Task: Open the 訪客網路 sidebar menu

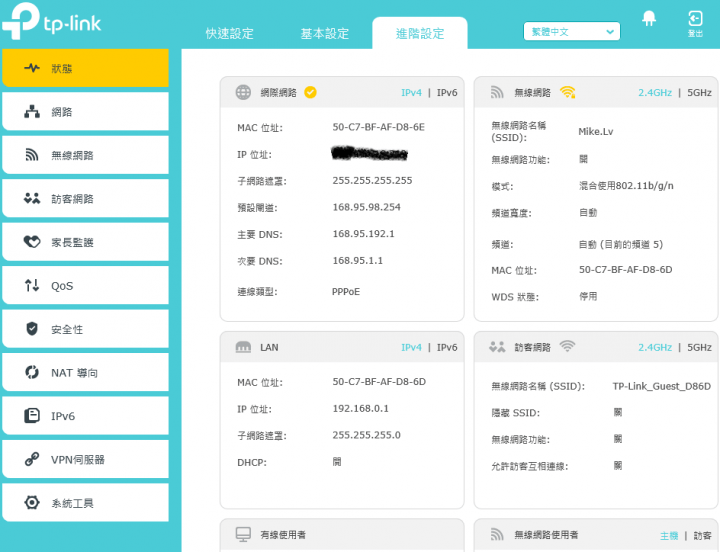Action: 85,198
